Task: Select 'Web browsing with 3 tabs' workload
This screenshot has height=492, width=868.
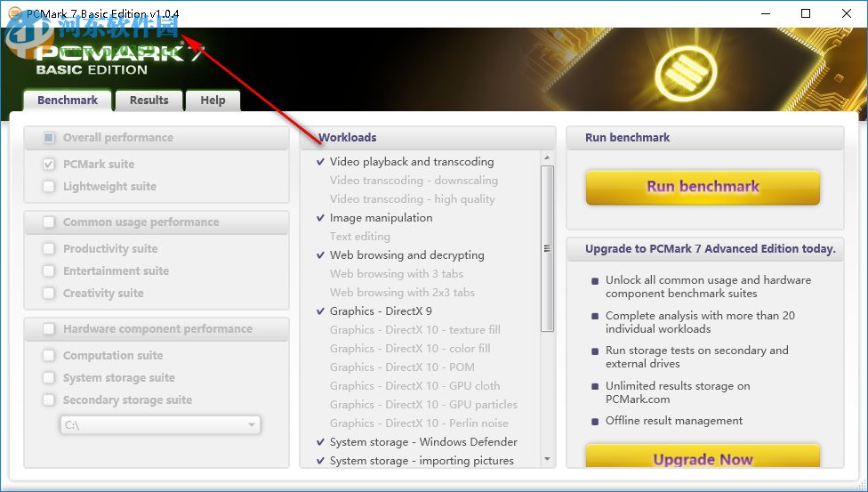Action: 397,274
